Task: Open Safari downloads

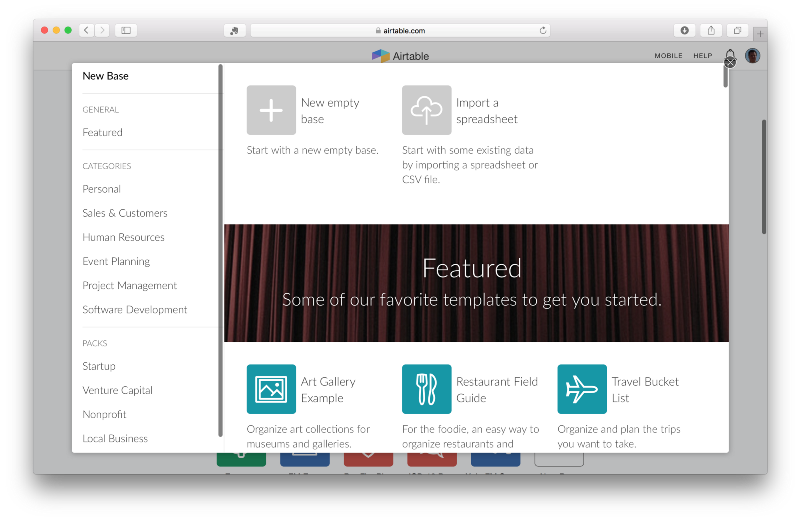Action: [x=685, y=30]
